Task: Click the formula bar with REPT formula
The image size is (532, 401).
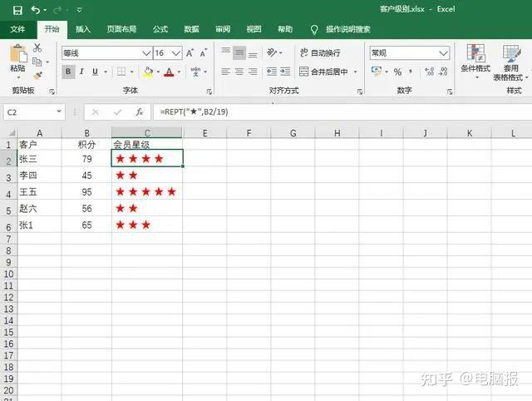Action: click(342, 112)
